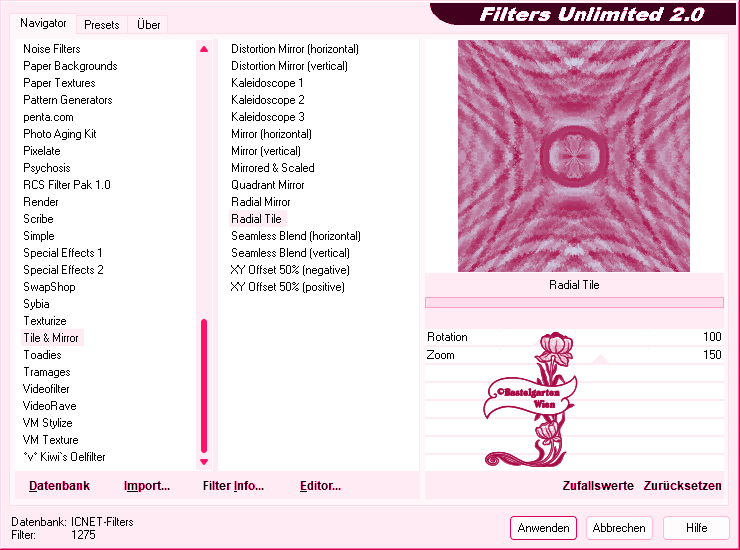Select Kaleidoscope 3 filter
The image size is (740, 550).
coord(268,117)
